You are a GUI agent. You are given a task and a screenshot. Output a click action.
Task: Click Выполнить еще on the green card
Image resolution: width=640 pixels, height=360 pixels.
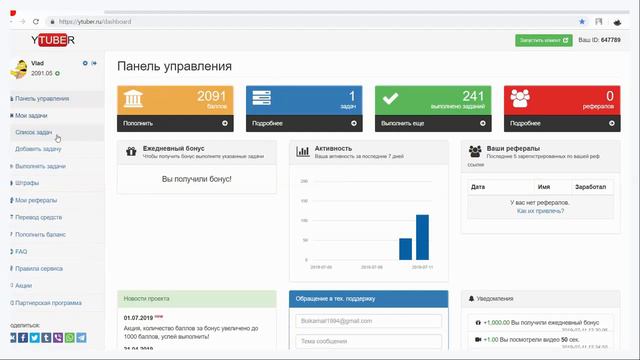pyautogui.click(x=402, y=123)
